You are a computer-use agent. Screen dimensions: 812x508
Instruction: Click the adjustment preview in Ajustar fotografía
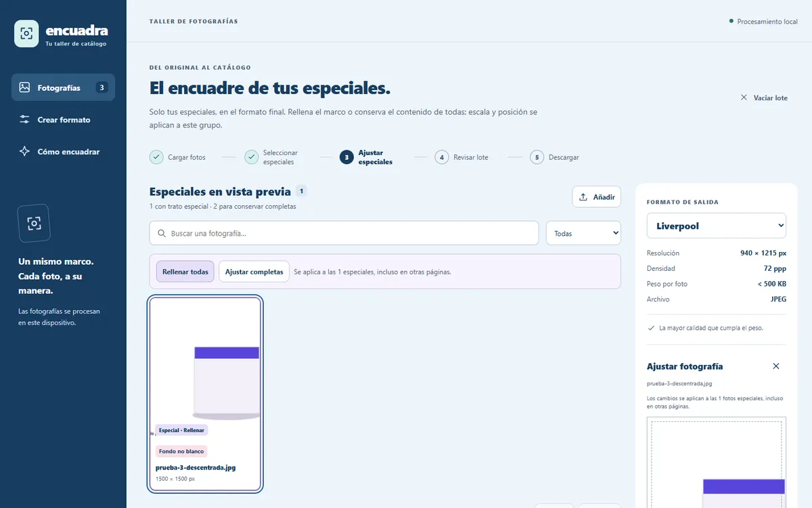(717, 464)
